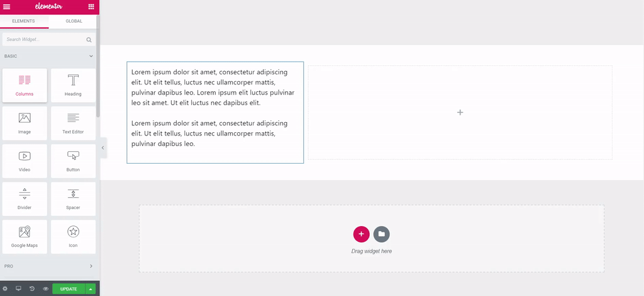Collapse the Elementor side panel
Image resolution: width=644 pixels, height=296 pixels.
[103, 148]
